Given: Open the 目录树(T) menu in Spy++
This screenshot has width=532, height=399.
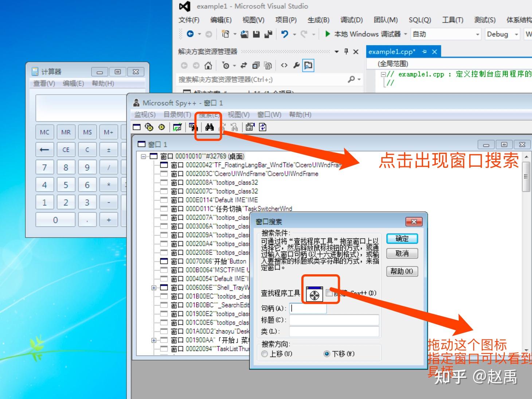Looking at the screenshot, I should pos(177,115).
